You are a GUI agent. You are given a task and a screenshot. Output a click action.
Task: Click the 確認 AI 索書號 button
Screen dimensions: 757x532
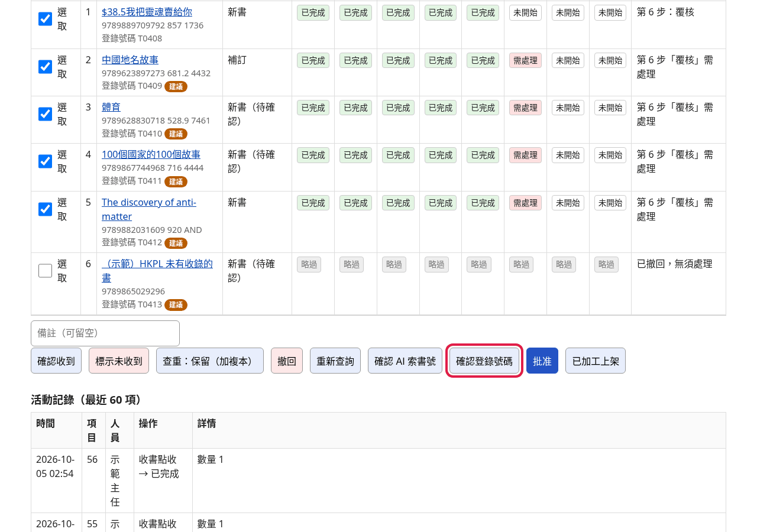[x=405, y=361]
